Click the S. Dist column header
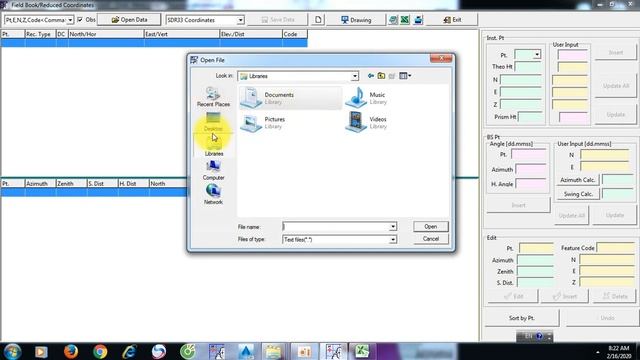640x360 pixels. (x=102, y=184)
